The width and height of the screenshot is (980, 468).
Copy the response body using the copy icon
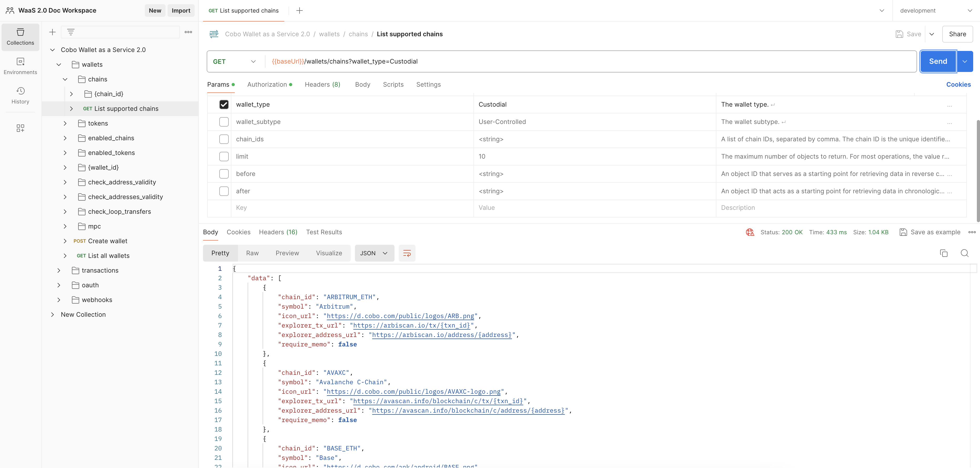point(944,253)
